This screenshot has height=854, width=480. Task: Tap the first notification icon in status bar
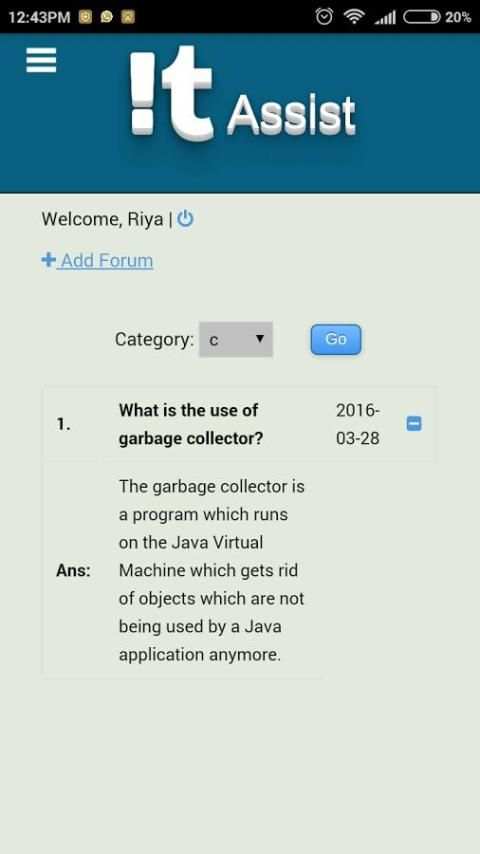tap(85, 17)
